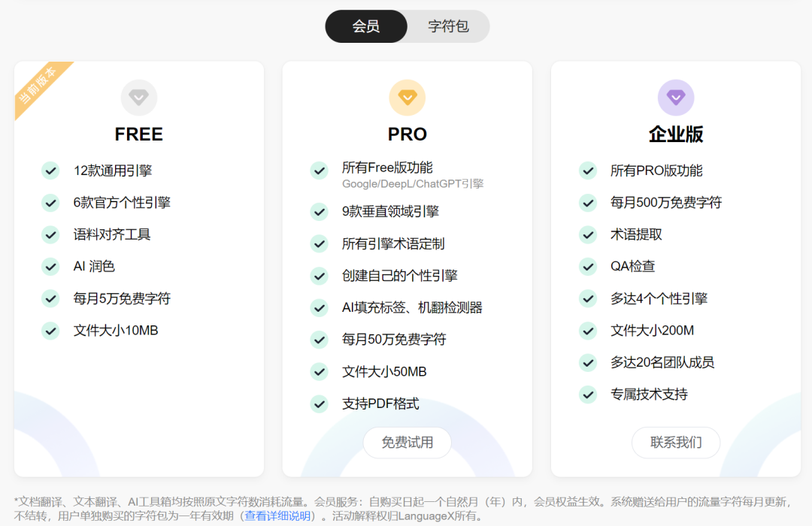Viewport: 812px width, 526px height.
Task: Click the 6款官方个性引擎 feature text
Action: click(x=122, y=203)
